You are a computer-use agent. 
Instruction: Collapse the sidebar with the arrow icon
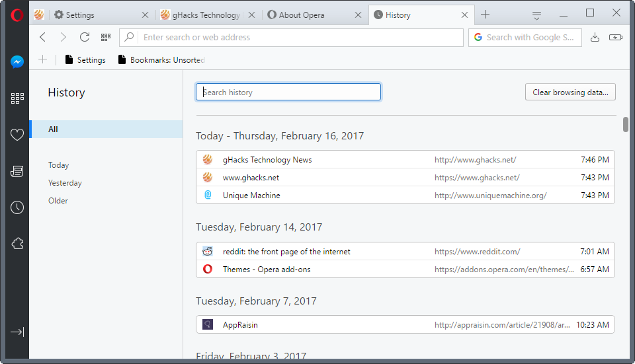(17, 332)
